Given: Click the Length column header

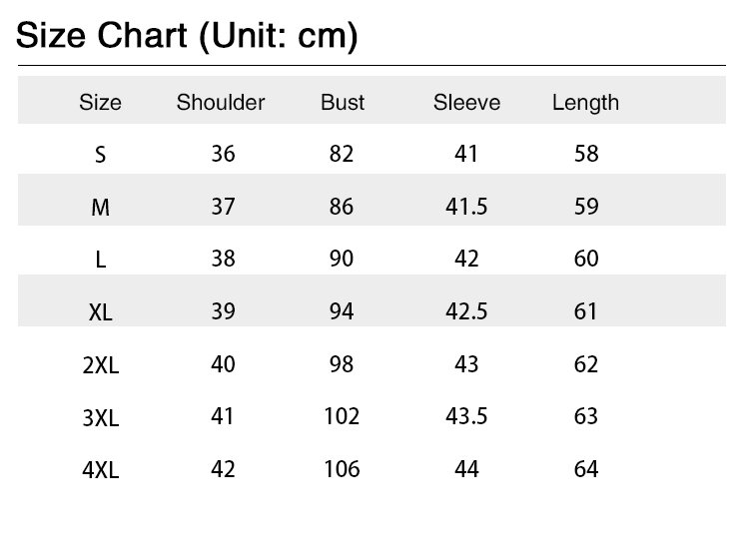Looking at the screenshot, I should [x=585, y=102].
